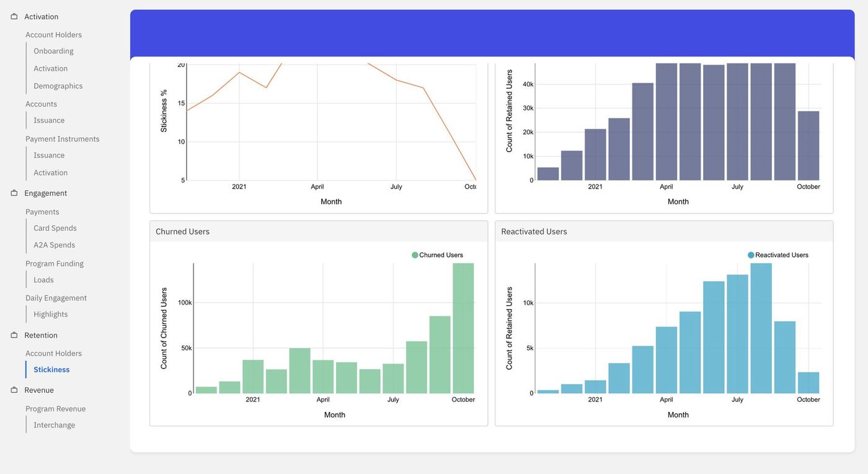This screenshot has height=474, width=868.
Task: Click the Month label under Reactivated Users chart
Action: (678, 414)
